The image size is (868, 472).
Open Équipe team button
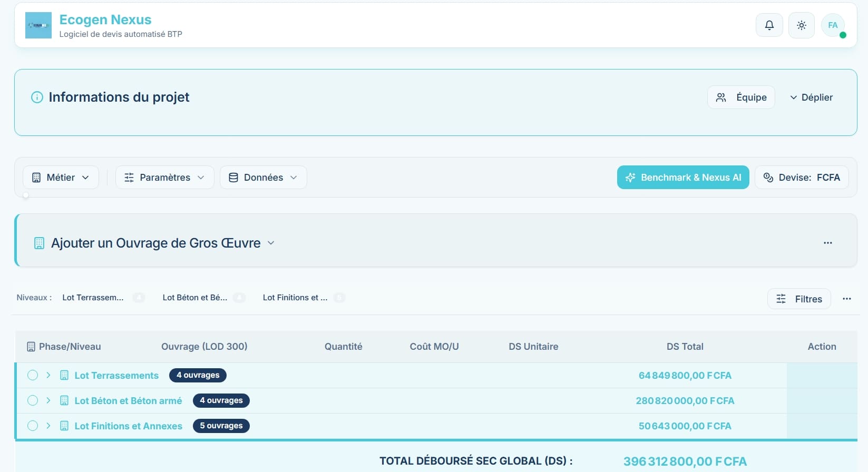741,97
